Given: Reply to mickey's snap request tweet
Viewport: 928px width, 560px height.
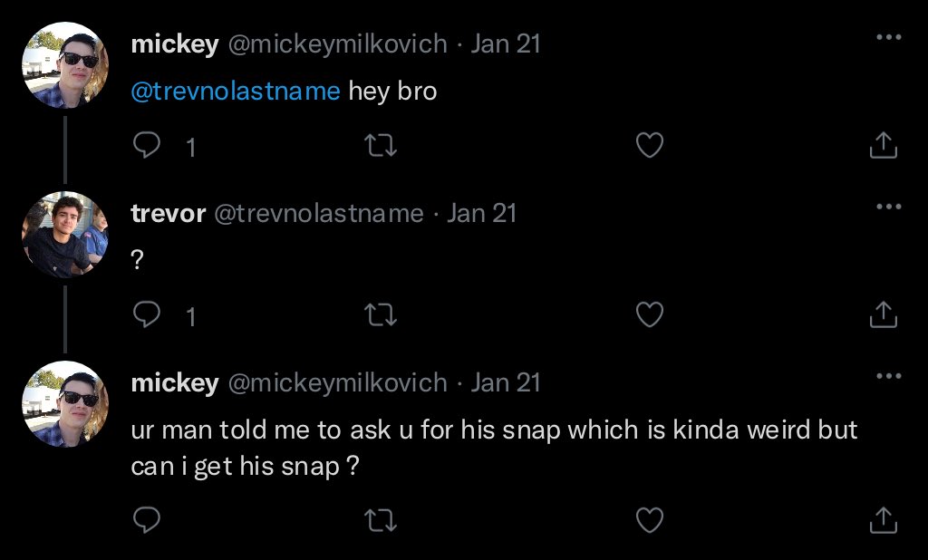Looking at the screenshot, I should (147, 520).
